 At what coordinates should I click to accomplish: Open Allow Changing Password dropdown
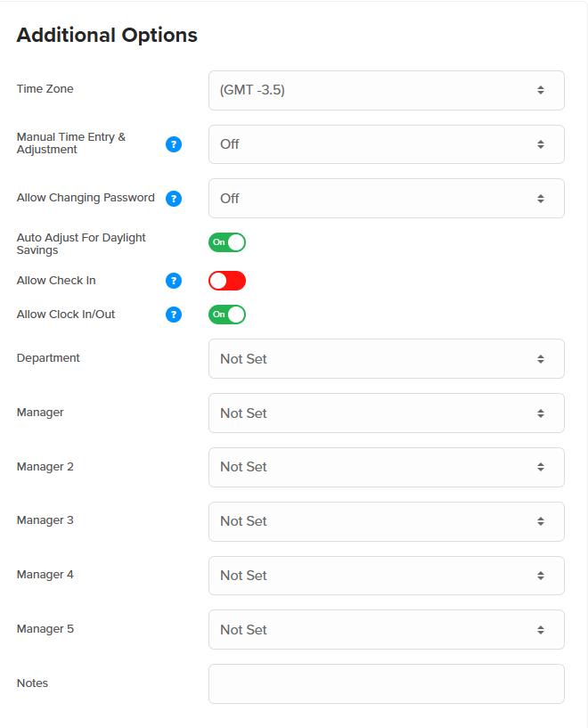[386, 198]
